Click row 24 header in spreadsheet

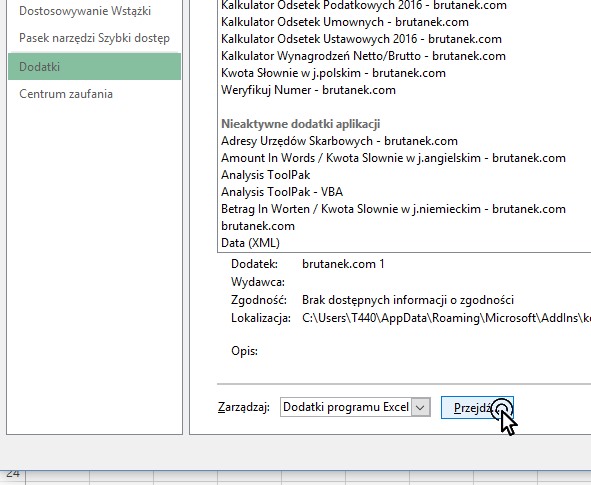point(12,475)
